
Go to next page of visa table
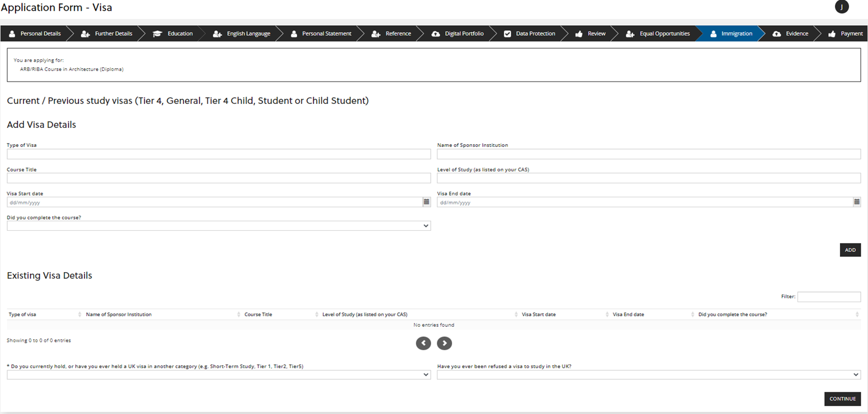pyautogui.click(x=444, y=343)
